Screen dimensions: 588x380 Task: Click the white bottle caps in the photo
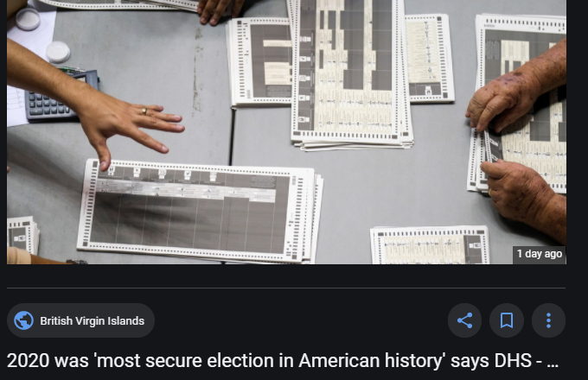[42, 35]
